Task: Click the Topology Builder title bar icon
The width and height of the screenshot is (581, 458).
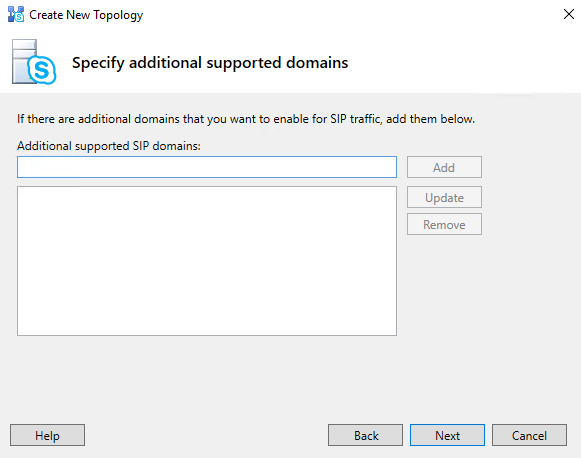Action: pyautogui.click(x=16, y=14)
